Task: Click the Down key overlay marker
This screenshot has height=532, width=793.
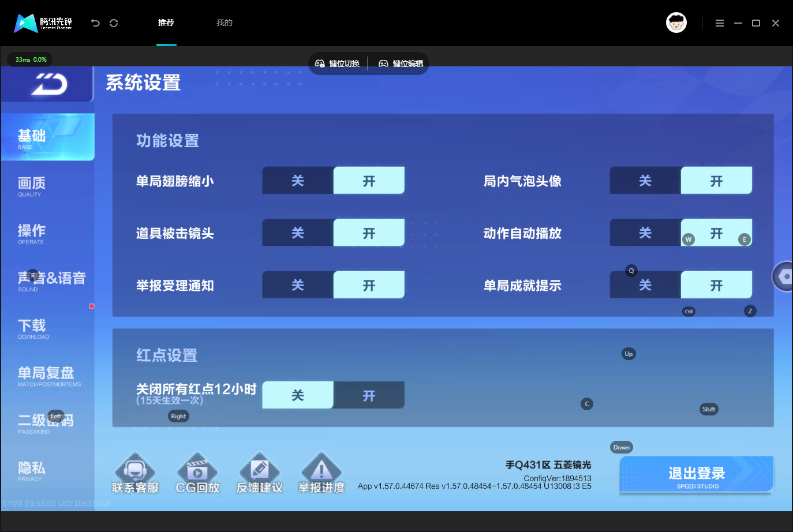Action: pos(622,447)
